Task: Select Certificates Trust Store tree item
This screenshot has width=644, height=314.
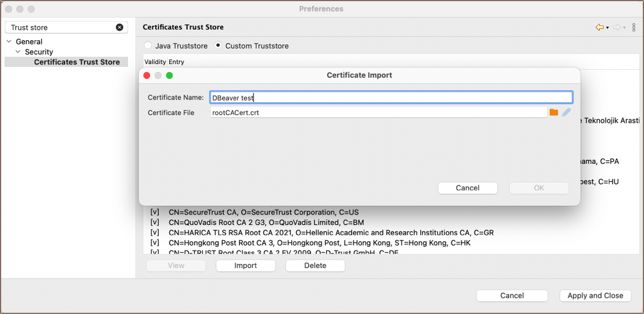Action: 77,62
